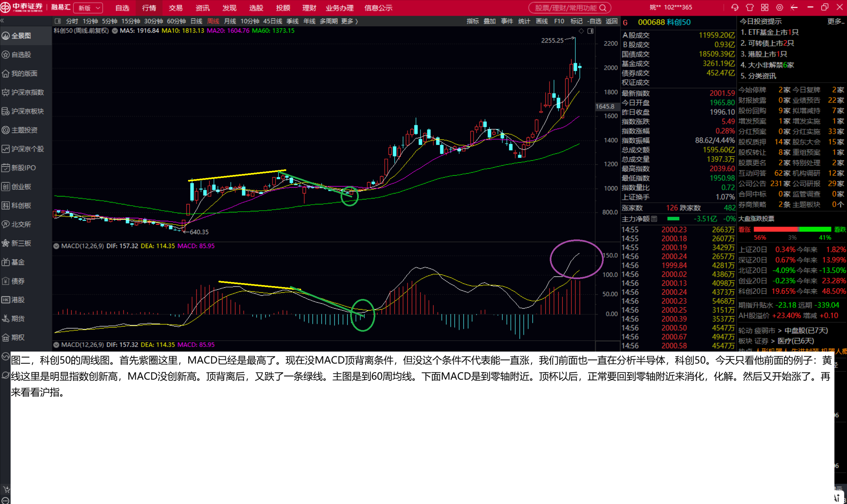The height and width of the screenshot is (504, 847).
Task: Toggle the diamond marker icon above the chart
Action: (x=581, y=31)
